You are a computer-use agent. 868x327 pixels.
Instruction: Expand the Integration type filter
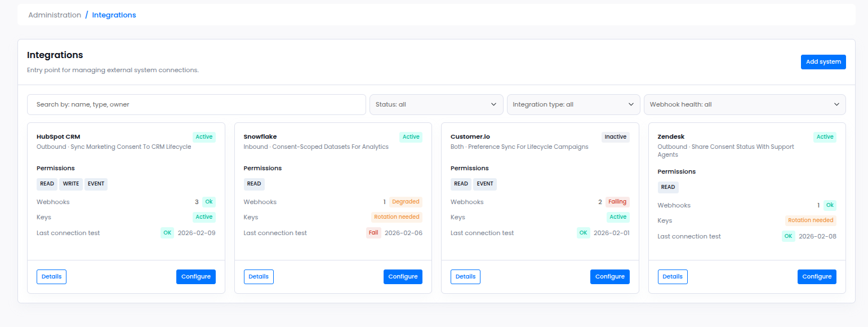[x=572, y=104]
